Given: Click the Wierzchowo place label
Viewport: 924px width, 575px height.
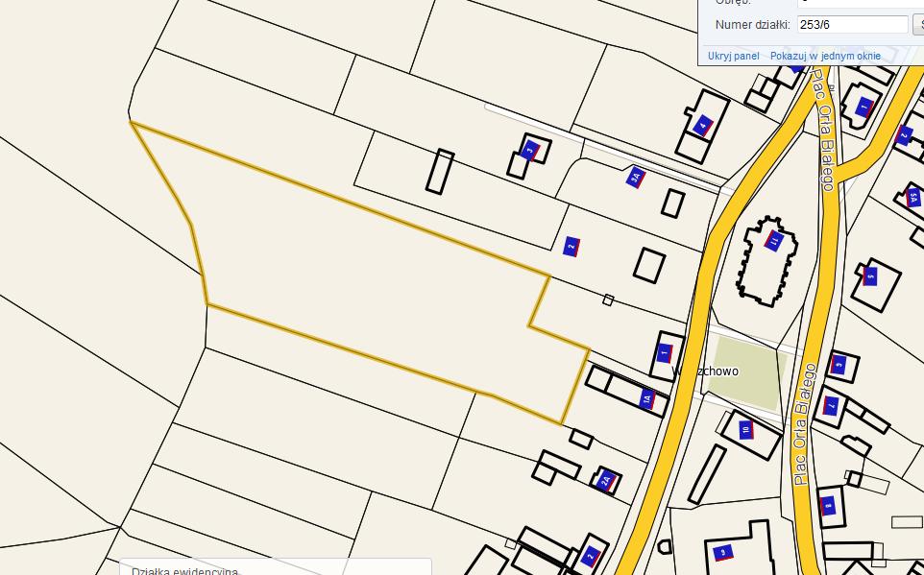Looking at the screenshot, I should point(705,371).
